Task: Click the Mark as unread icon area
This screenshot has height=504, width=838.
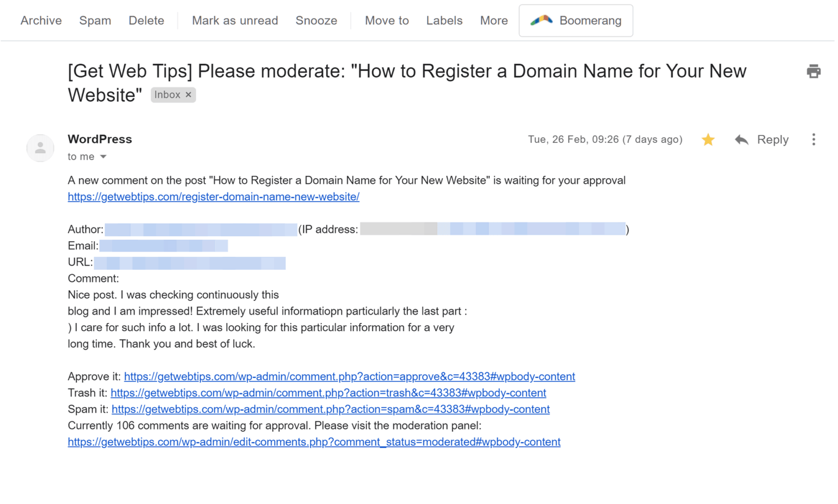Action: click(x=235, y=21)
